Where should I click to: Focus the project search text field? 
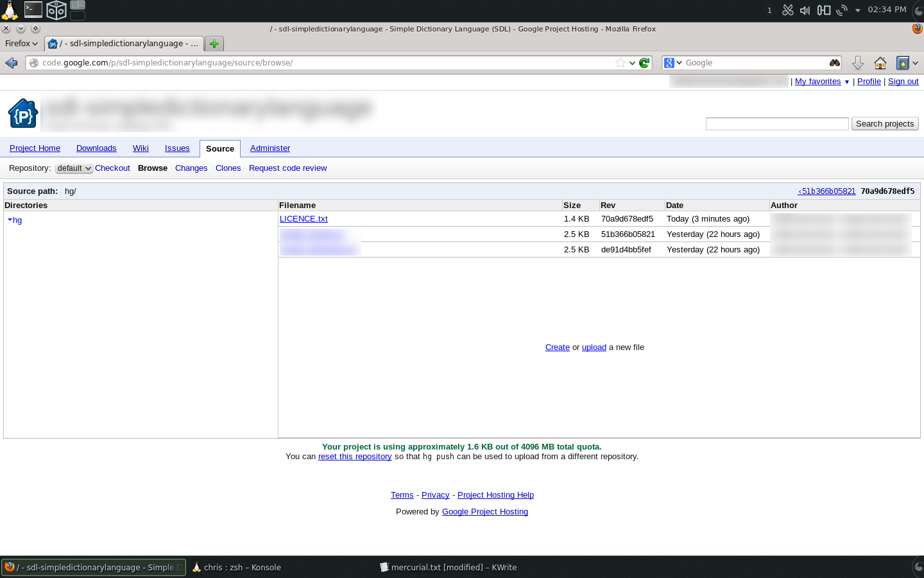(x=777, y=124)
